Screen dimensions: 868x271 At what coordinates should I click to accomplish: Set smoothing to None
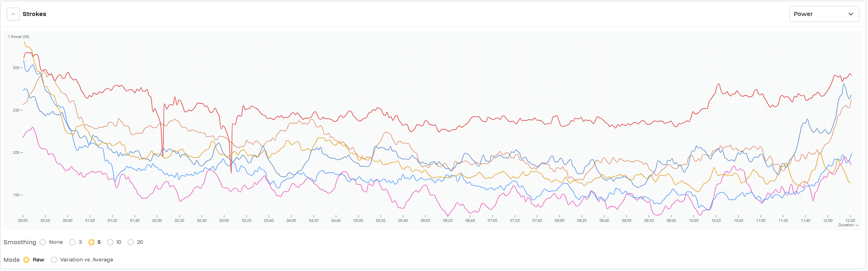tap(43, 242)
